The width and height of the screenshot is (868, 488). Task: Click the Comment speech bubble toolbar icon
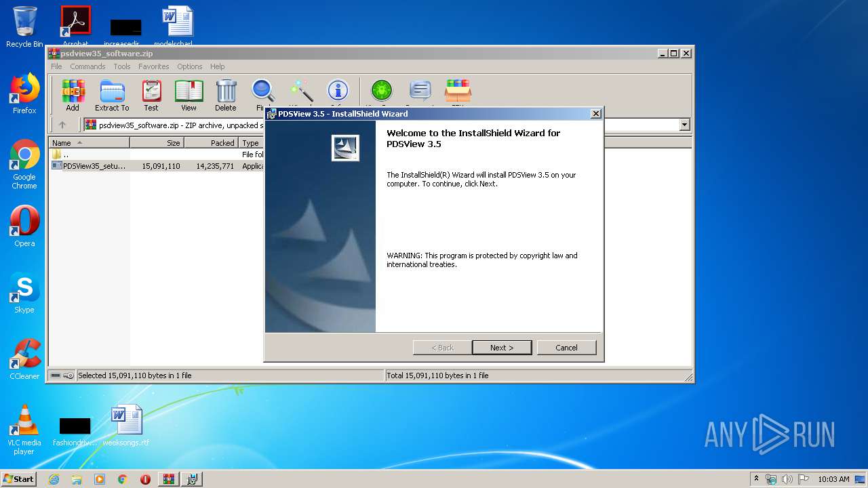click(x=420, y=92)
